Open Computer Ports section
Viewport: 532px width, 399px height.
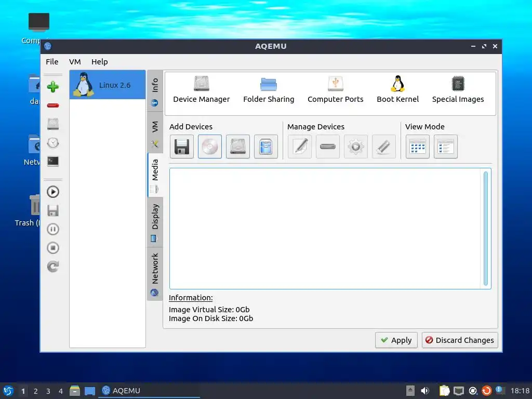335,90
